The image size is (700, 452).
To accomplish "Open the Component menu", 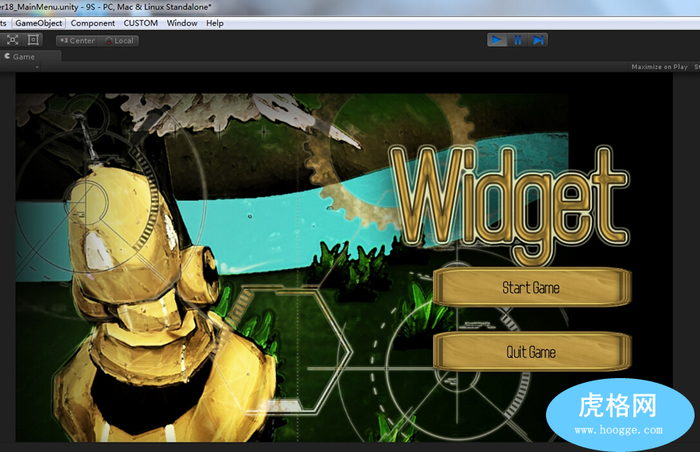I will 92,23.
